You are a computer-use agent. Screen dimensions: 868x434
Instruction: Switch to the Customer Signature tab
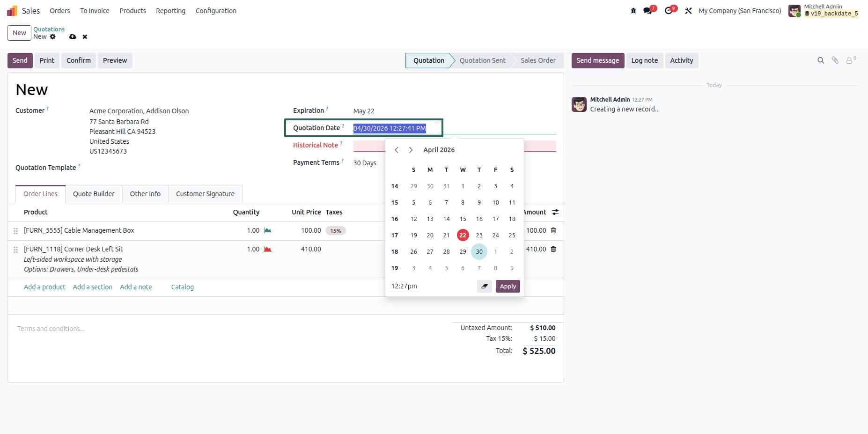(205, 194)
